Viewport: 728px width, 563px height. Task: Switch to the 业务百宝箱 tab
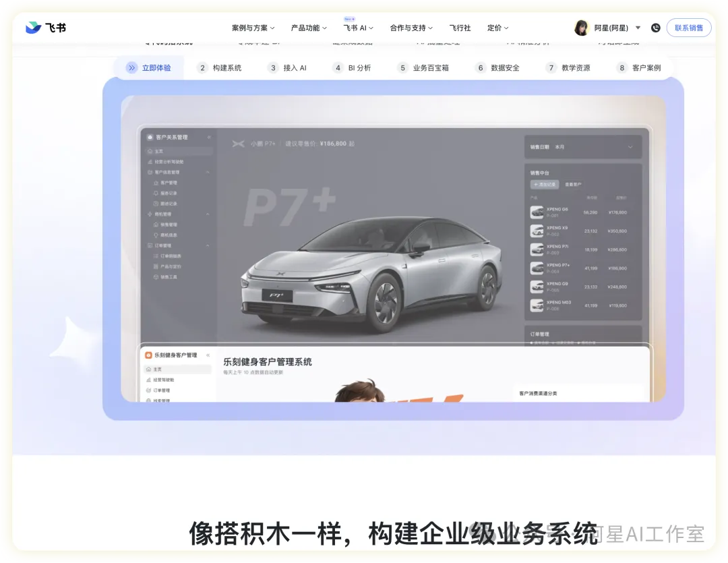point(423,68)
